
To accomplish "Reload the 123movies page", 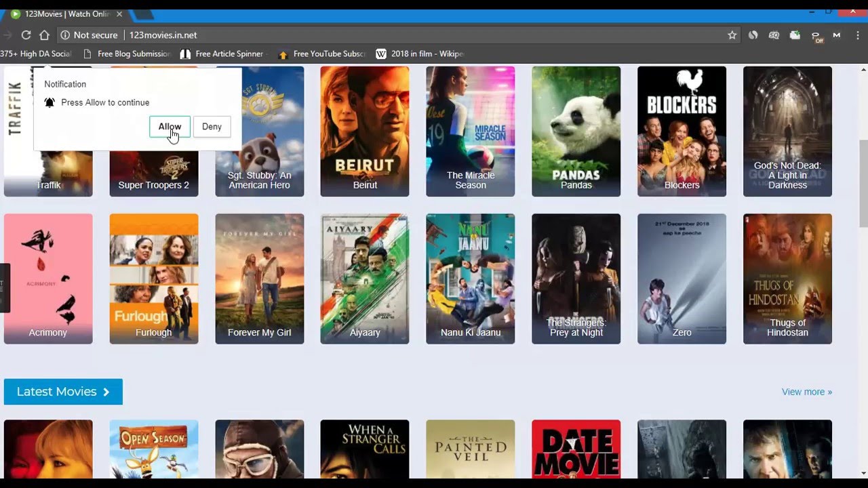I will tap(26, 35).
